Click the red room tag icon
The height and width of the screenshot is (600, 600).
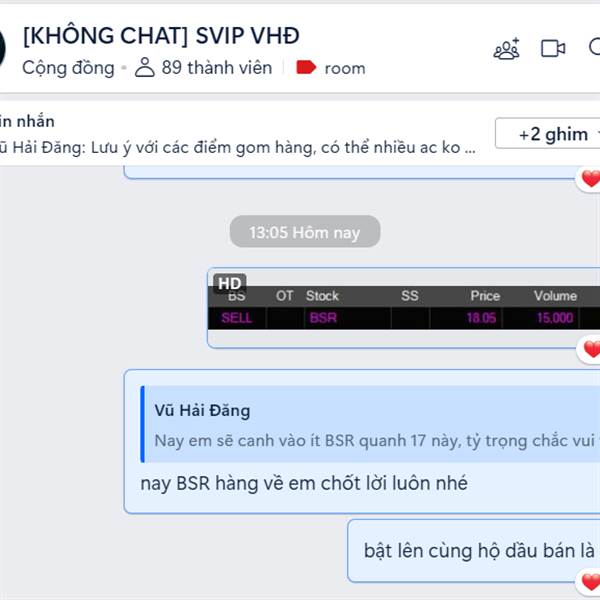click(306, 67)
